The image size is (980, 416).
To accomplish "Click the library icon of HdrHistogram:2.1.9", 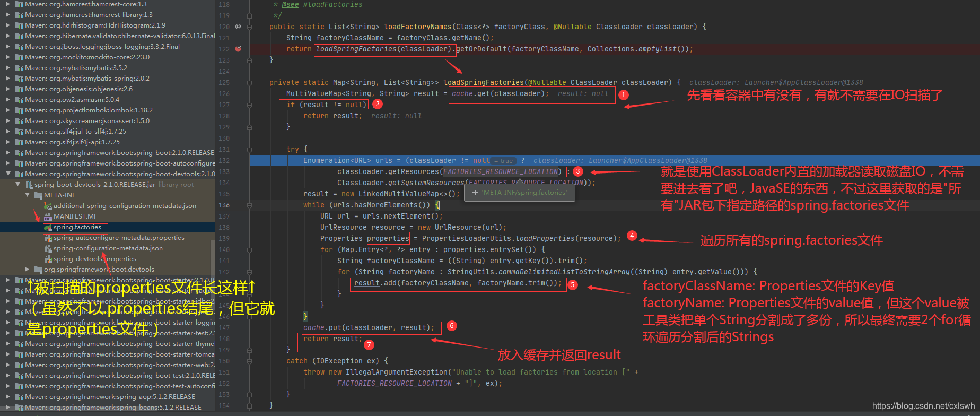I will [x=19, y=25].
